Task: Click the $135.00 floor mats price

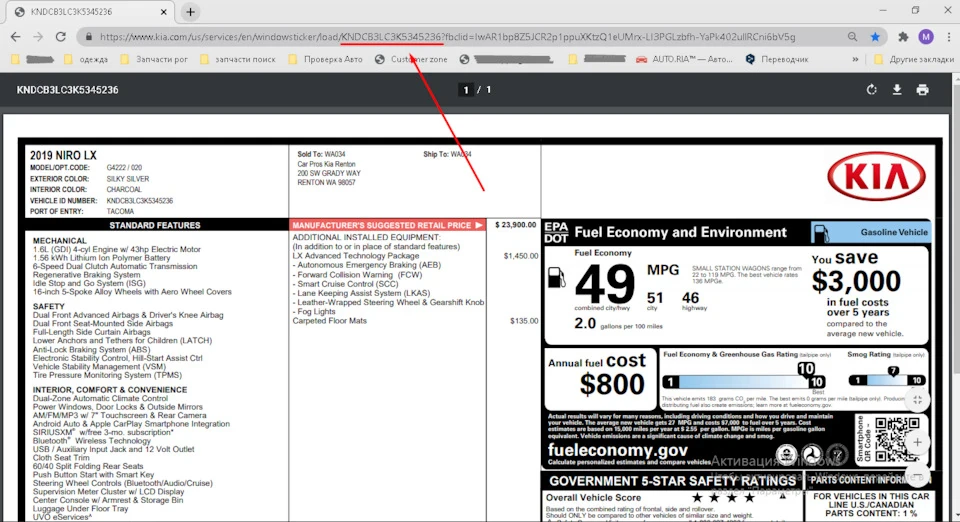Action: [x=524, y=321]
